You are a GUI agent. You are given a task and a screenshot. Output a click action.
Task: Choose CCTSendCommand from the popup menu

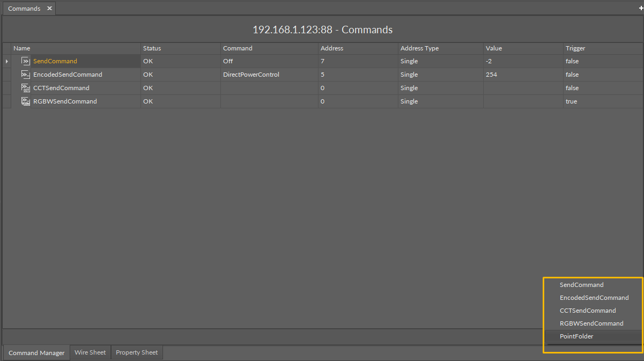pos(593,311)
